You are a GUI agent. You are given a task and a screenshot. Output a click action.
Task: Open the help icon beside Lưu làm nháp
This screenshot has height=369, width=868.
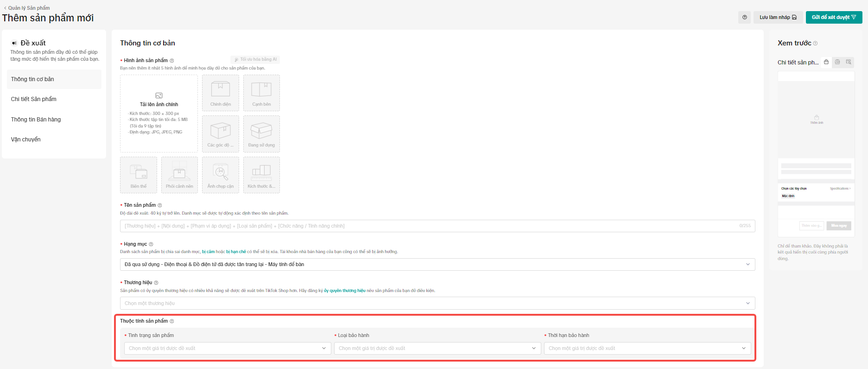[x=744, y=17]
